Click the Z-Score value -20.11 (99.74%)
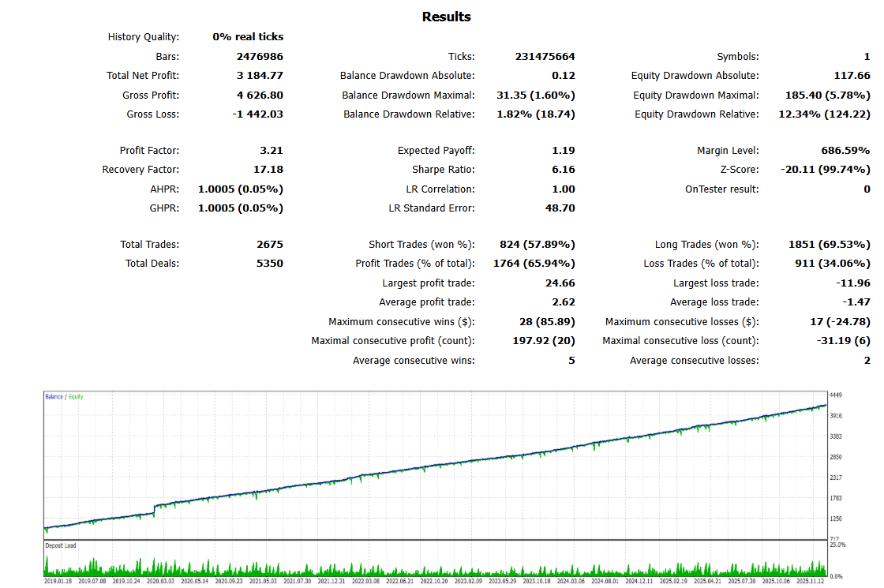 [826, 169]
